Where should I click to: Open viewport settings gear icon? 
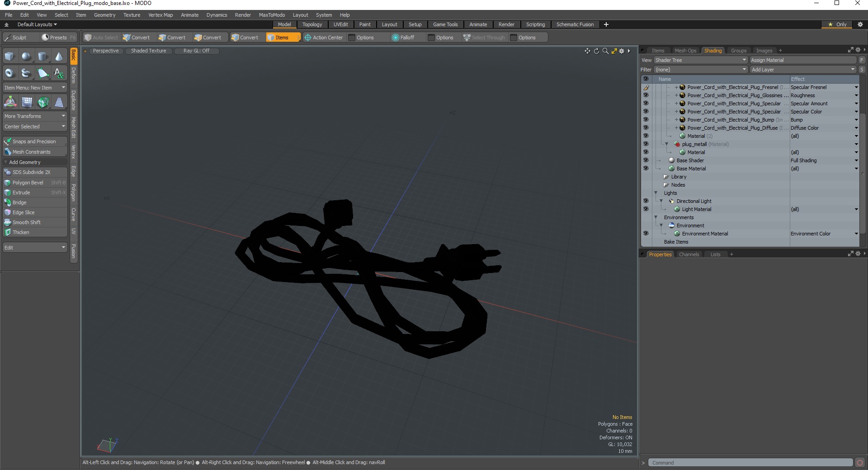click(622, 51)
